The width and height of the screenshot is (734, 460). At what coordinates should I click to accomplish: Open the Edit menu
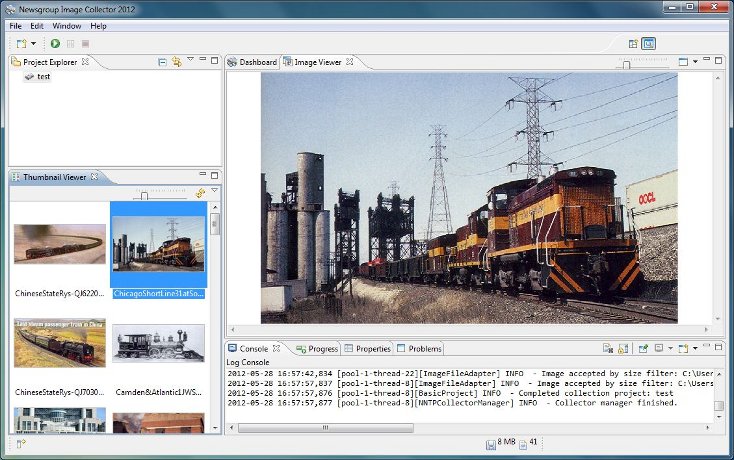(37, 26)
